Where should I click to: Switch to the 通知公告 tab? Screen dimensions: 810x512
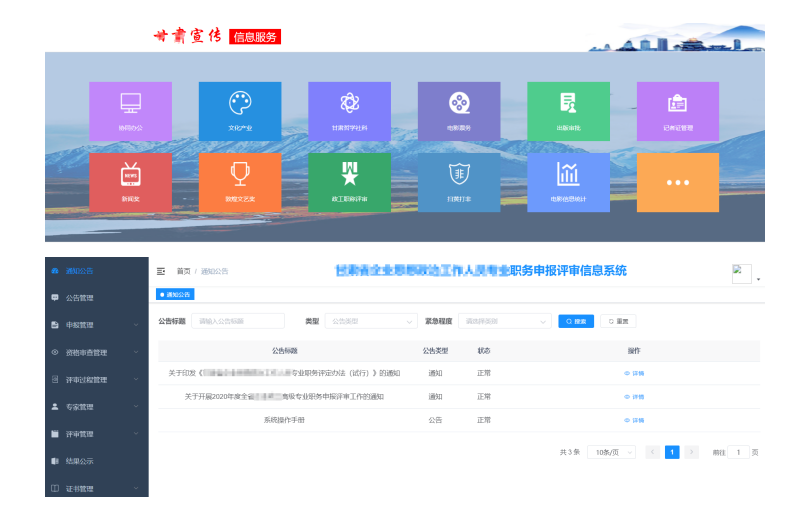coord(175,294)
